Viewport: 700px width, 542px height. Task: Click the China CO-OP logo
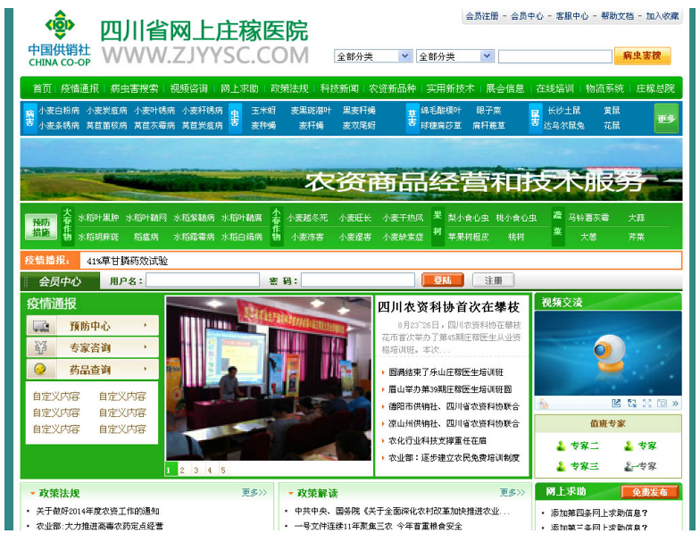point(59,37)
